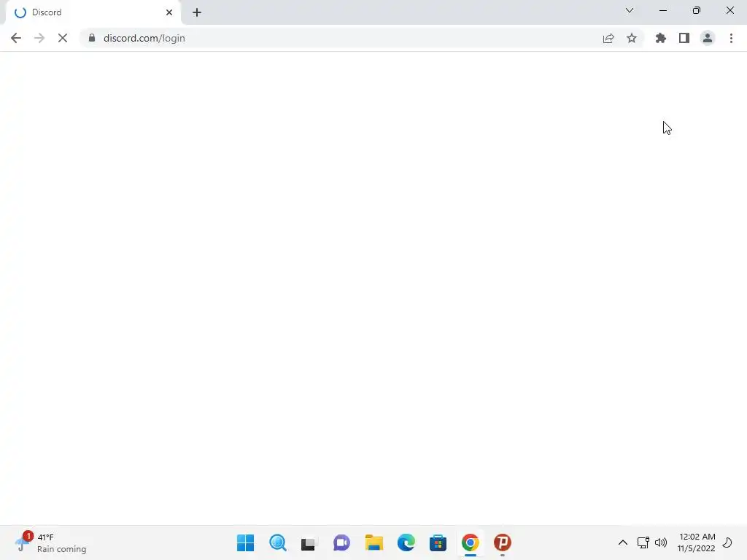
Task: Open the red P app on taskbar
Action: (x=502, y=542)
